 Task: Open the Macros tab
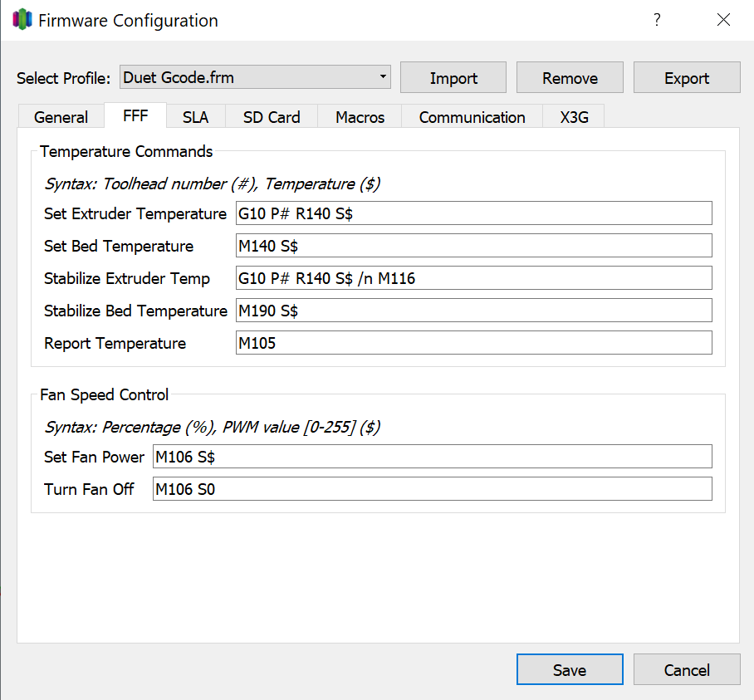(360, 117)
